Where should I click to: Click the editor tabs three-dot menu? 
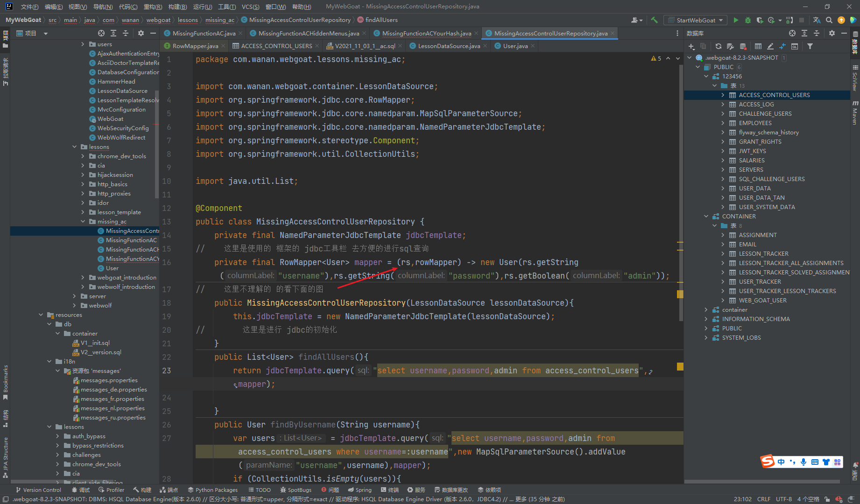[x=677, y=33]
